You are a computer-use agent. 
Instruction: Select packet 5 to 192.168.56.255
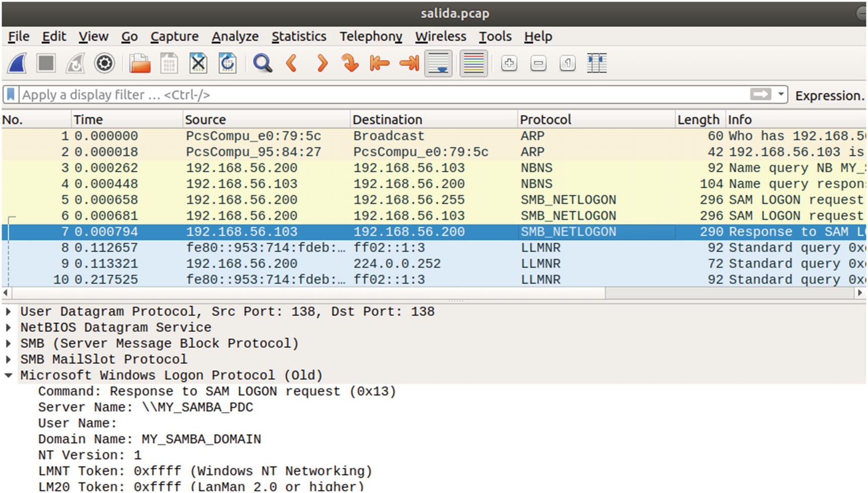point(434,200)
